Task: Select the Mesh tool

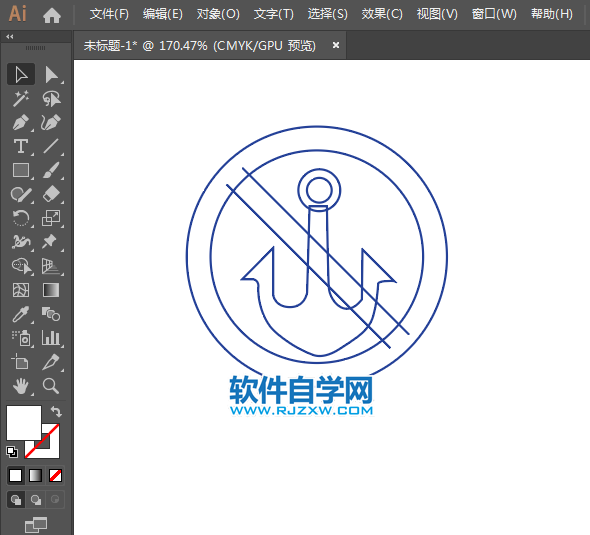Action: click(21, 290)
